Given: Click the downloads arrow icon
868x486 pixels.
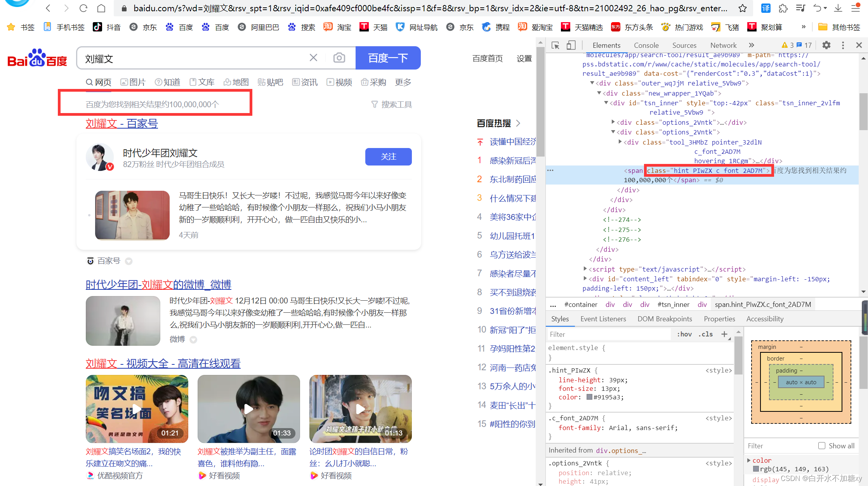Looking at the screenshot, I should [x=838, y=8].
